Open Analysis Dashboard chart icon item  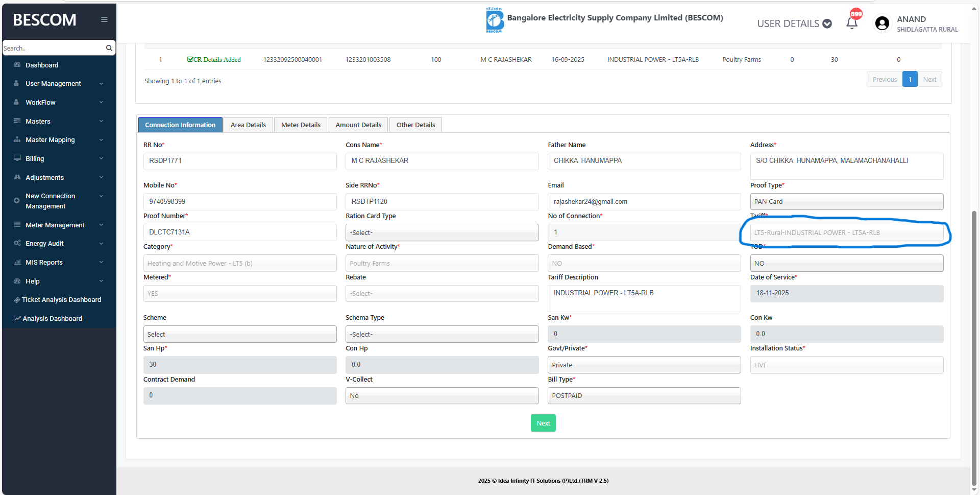click(x=17, y=319)
